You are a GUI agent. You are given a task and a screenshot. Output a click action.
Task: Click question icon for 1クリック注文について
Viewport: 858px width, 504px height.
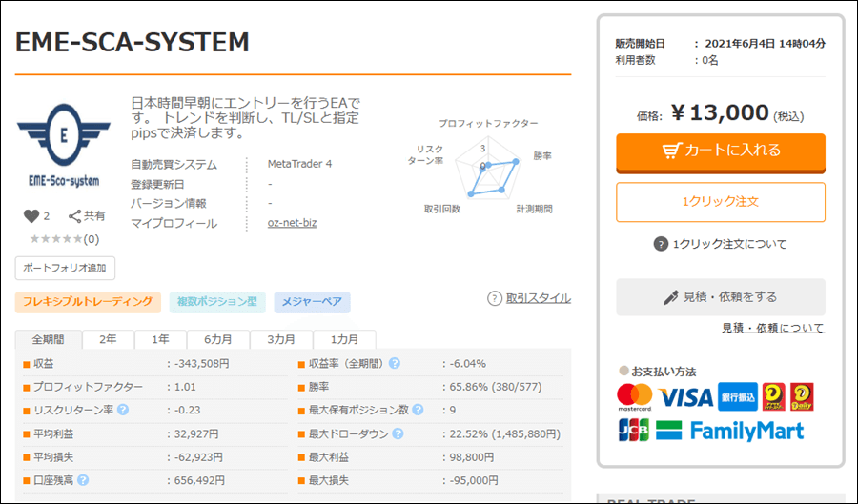661,244
